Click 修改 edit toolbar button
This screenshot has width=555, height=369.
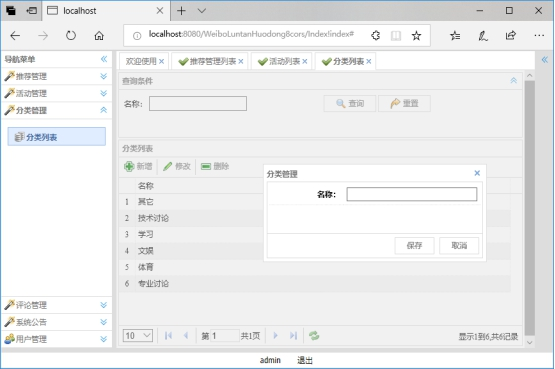coord(177,166)
